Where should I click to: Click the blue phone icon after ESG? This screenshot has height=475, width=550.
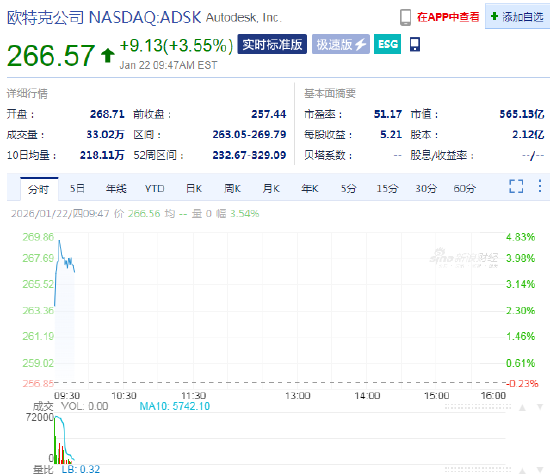click(x=415, y=44)
